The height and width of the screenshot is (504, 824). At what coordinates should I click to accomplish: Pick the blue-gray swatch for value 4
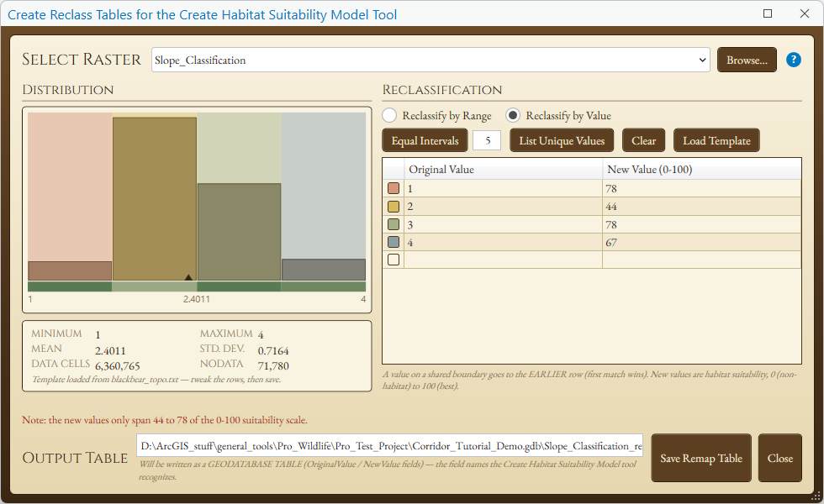[x=394, y=242]
